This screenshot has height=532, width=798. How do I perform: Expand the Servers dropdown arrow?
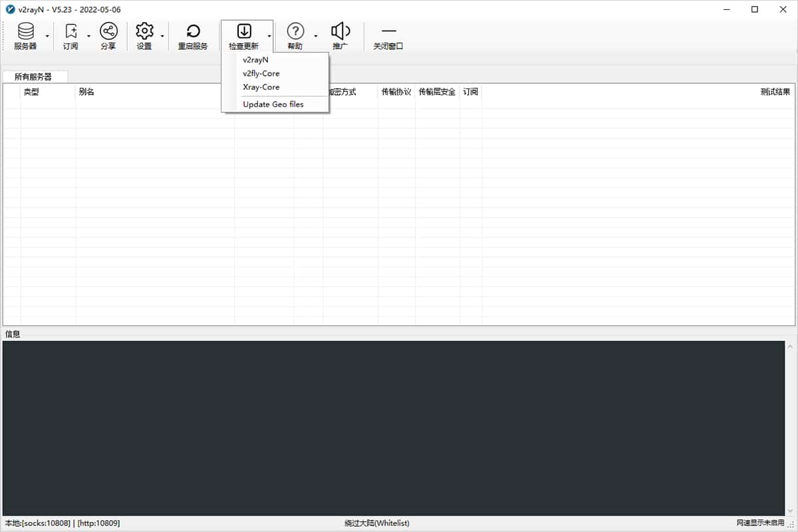[x=47, y=36]
